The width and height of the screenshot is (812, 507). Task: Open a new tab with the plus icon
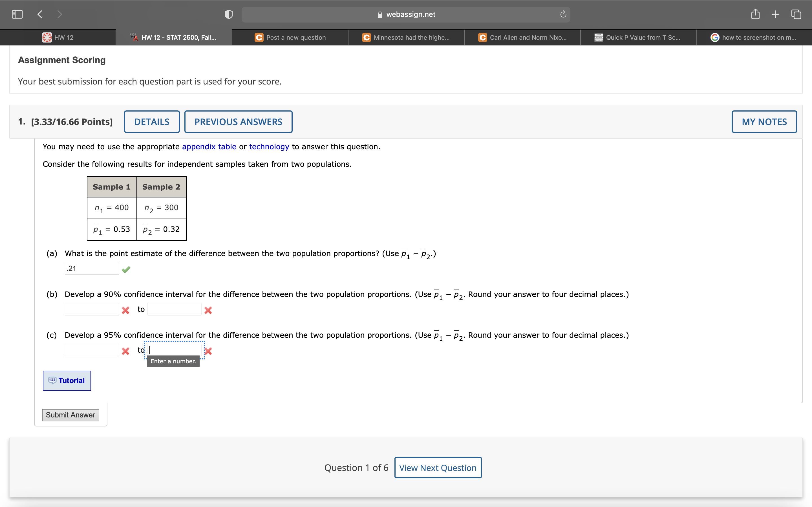click(775, 14)
